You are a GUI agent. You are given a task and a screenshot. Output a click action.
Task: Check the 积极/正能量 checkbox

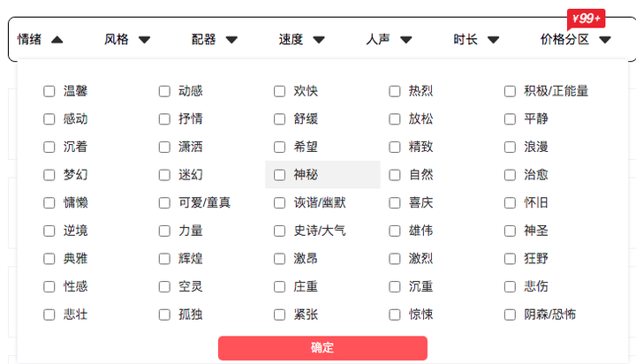[x=511, y=91]
